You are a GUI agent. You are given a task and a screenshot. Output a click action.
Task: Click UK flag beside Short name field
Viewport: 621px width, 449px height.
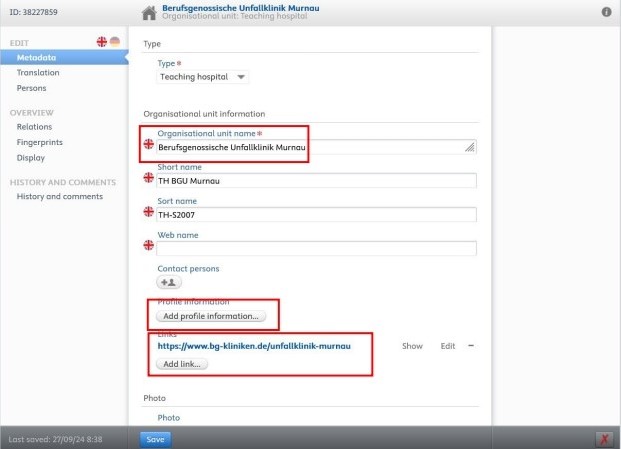click(149, 177)
